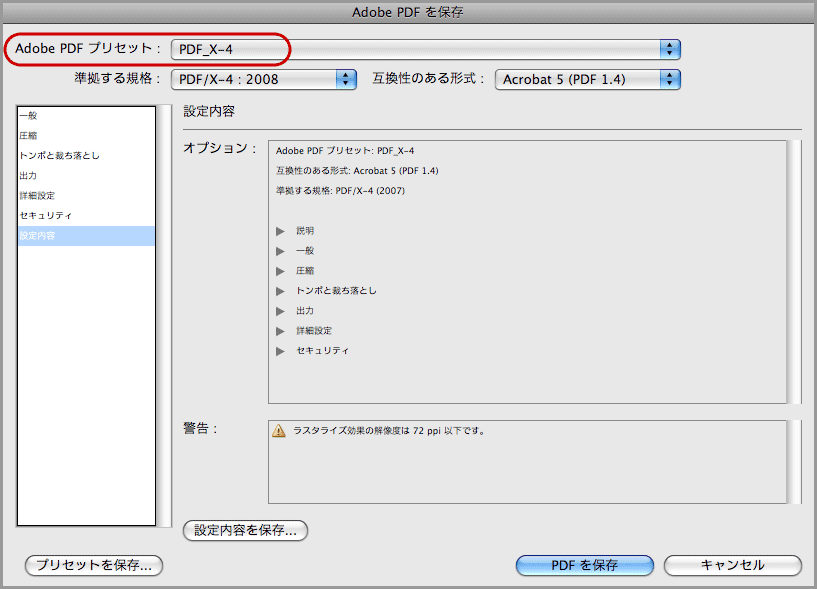Click the 設定内容を保存... button
The image size is (817, 589).
click(x=245, y=530)
